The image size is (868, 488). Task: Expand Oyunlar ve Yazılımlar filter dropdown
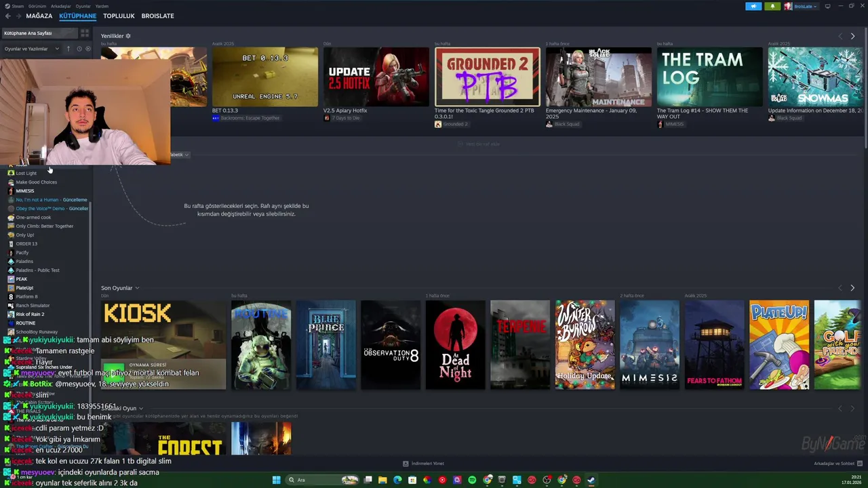(32, 49)
